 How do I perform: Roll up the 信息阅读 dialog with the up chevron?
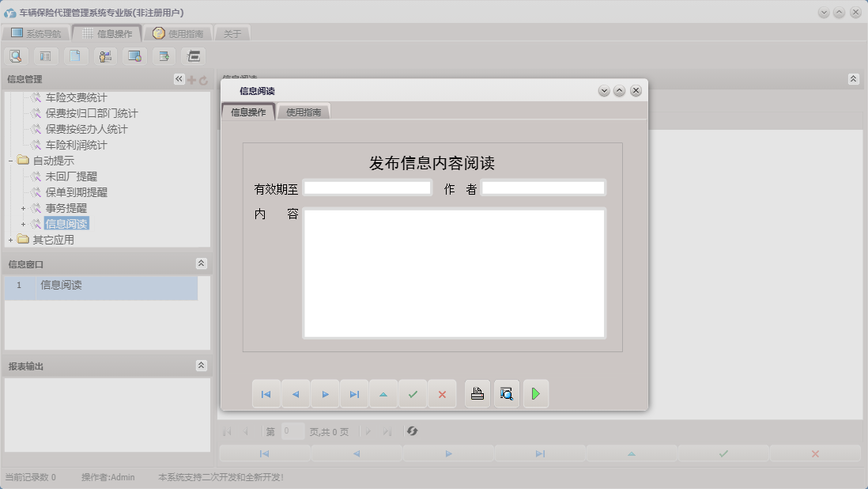(620, 91)
